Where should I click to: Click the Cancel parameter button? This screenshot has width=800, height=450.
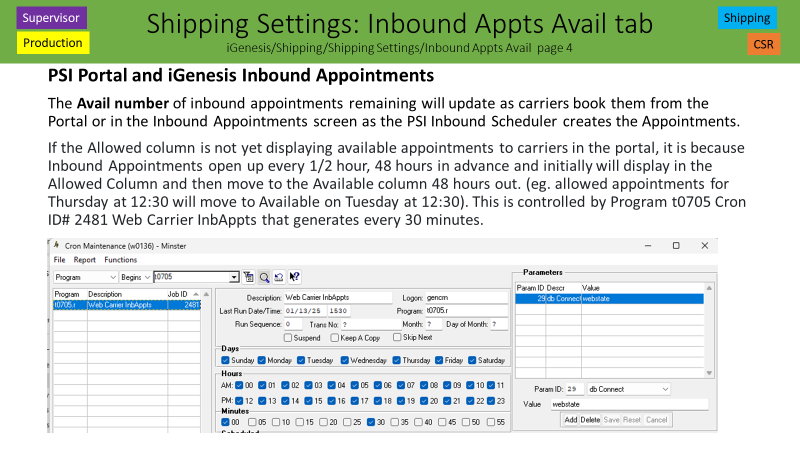coord(656,420)
